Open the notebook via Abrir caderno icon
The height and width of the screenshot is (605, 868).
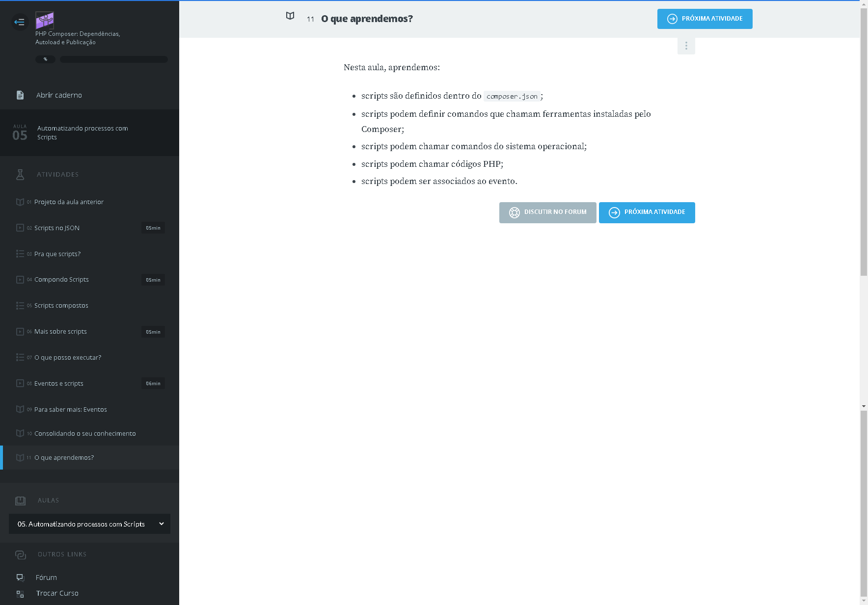click(20, 95)
